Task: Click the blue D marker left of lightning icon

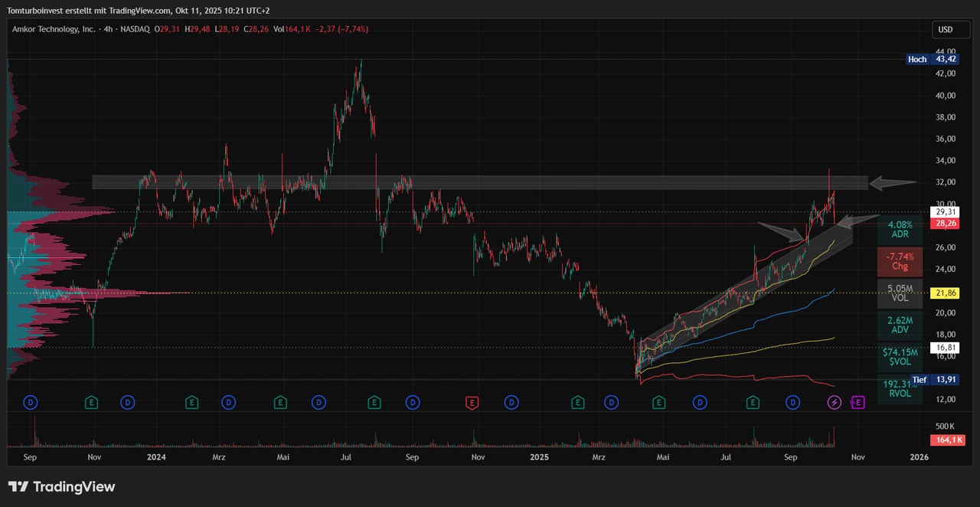Action: pyautogui.click(x=792, y=402)
